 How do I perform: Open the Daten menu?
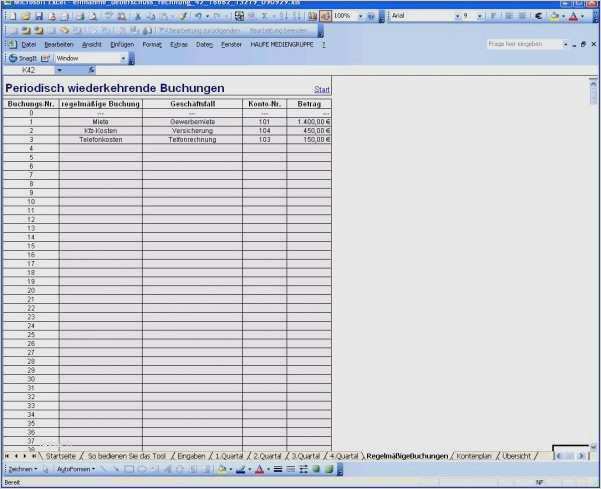click(x=204, y=44)
